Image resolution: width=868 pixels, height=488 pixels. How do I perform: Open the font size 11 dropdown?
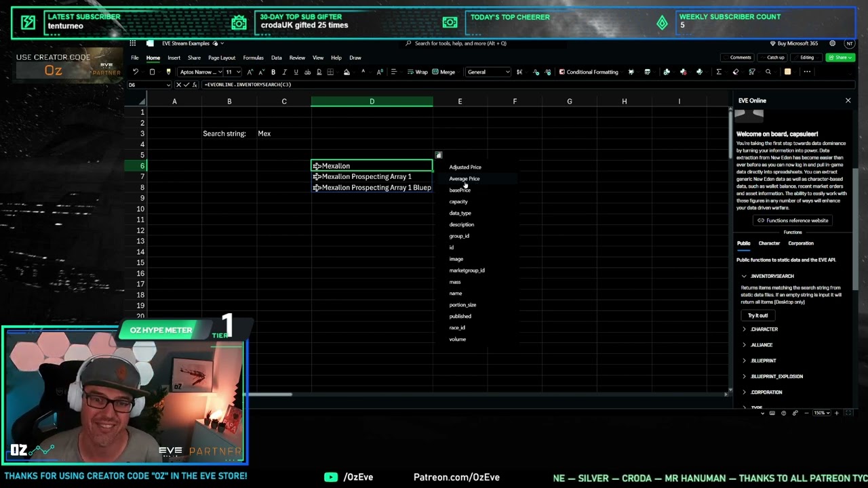coord(233,72)
